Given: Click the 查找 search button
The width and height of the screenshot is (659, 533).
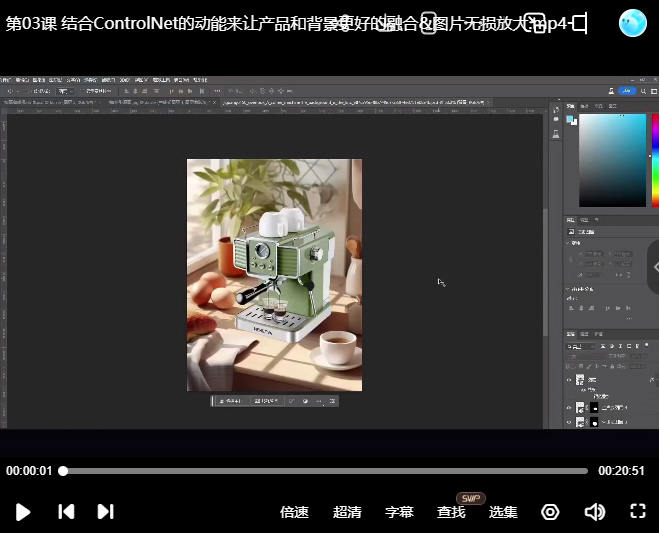Looking at the screenshot, I should pos(451,512).
